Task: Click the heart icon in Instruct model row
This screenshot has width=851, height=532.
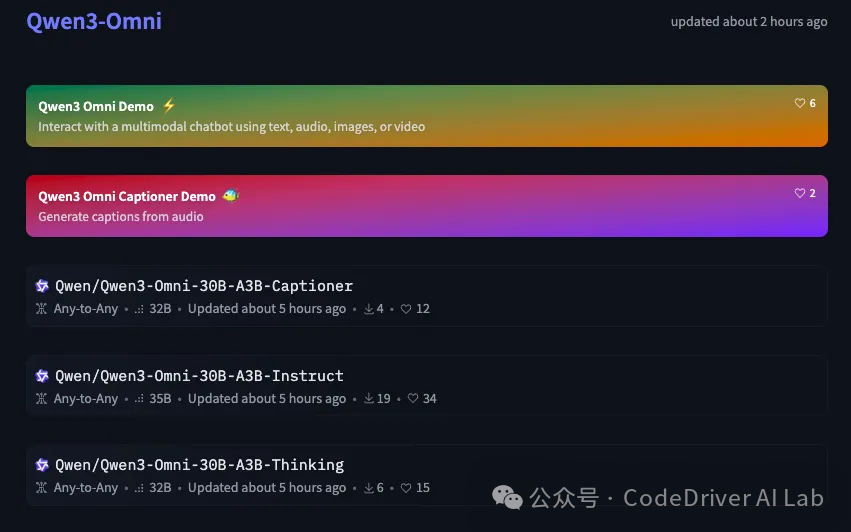Action: pos(413,398)
